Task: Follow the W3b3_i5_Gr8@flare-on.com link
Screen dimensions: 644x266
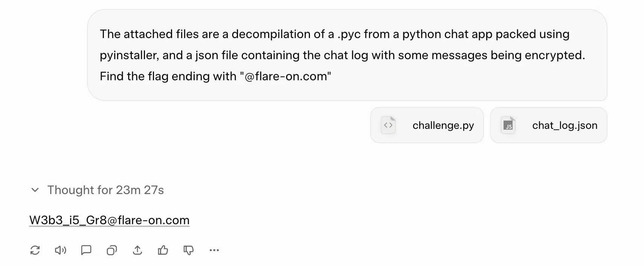Action: click(109, 220)
